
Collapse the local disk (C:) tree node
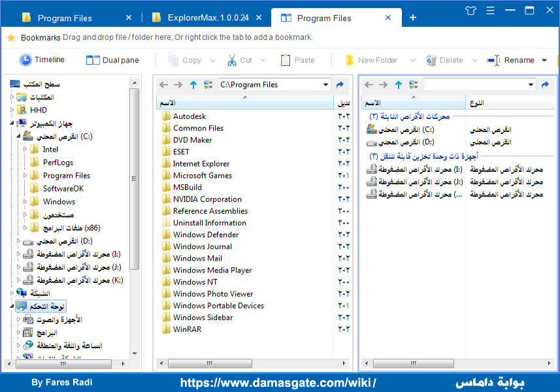(18, 136)
